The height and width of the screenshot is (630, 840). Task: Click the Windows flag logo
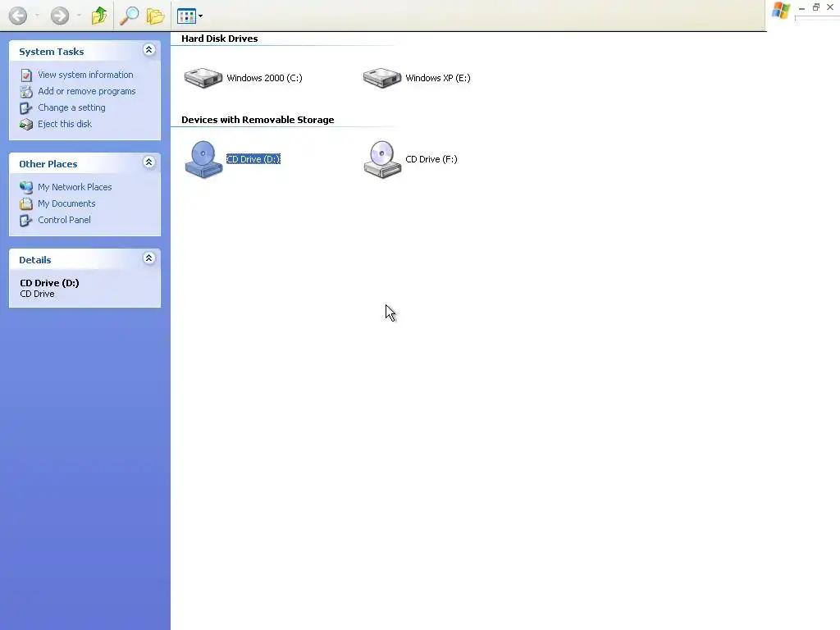(x=781, y=10)
